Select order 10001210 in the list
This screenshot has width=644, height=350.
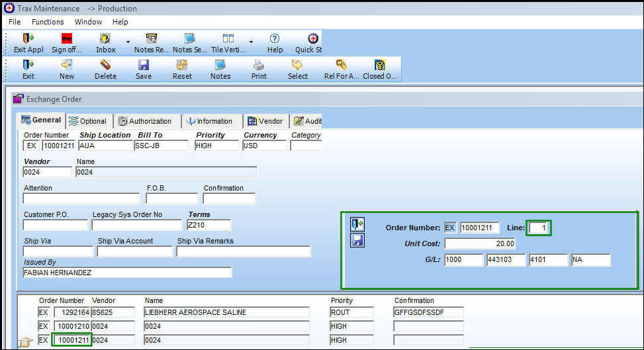point(72,326)
